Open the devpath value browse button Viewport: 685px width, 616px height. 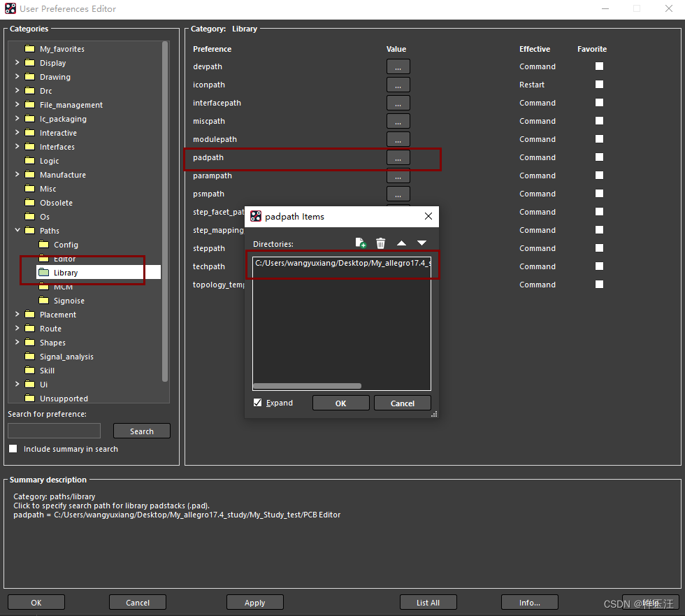point(398,67)
